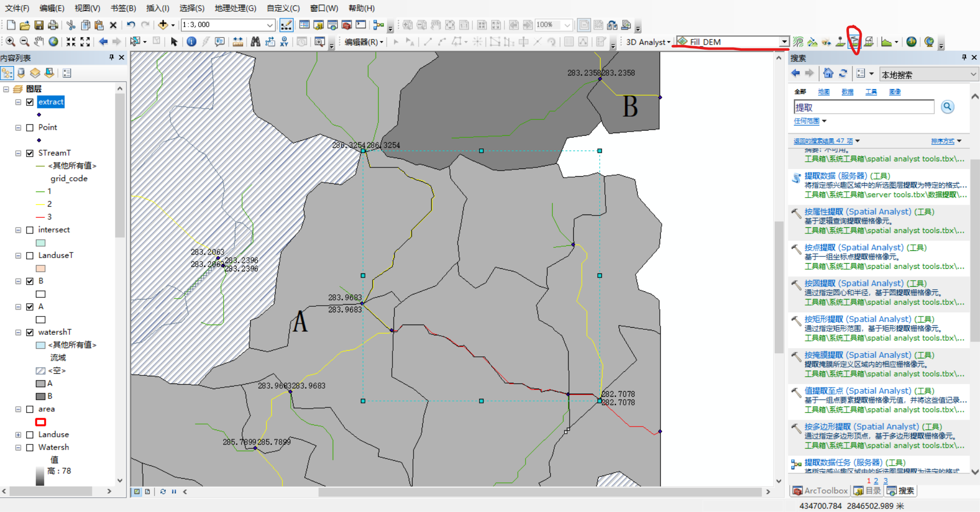Open the 文件(F) menu
980x512 pixels.
click(17, 8)
